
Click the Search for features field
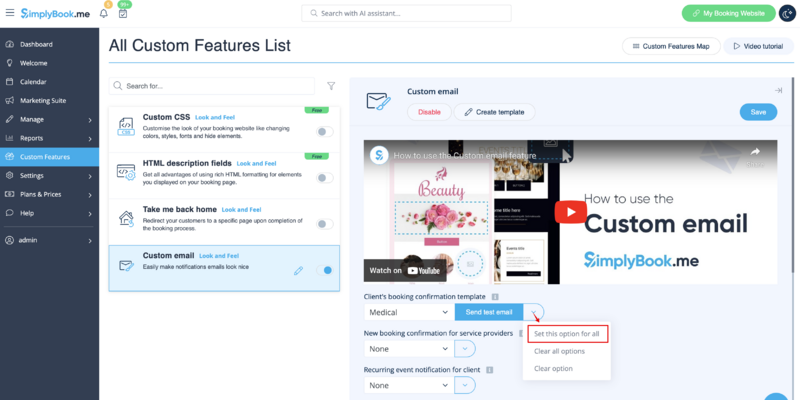(212, 86)
